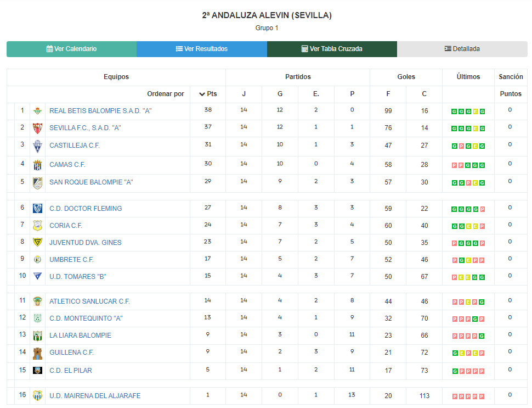532x408 pixels.
Task: Click Mairena del Aljarafe goals against 113
Action: point(425,396)
